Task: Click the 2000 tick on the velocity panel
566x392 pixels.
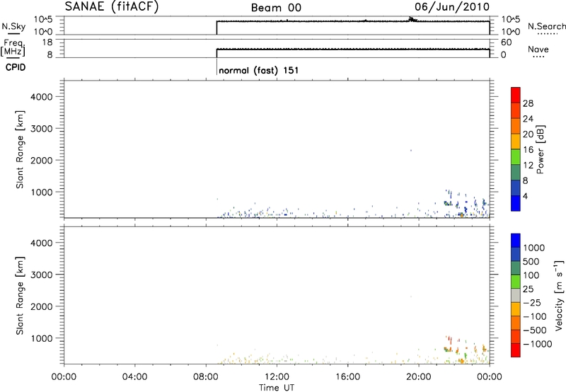Action: (42, 306)
